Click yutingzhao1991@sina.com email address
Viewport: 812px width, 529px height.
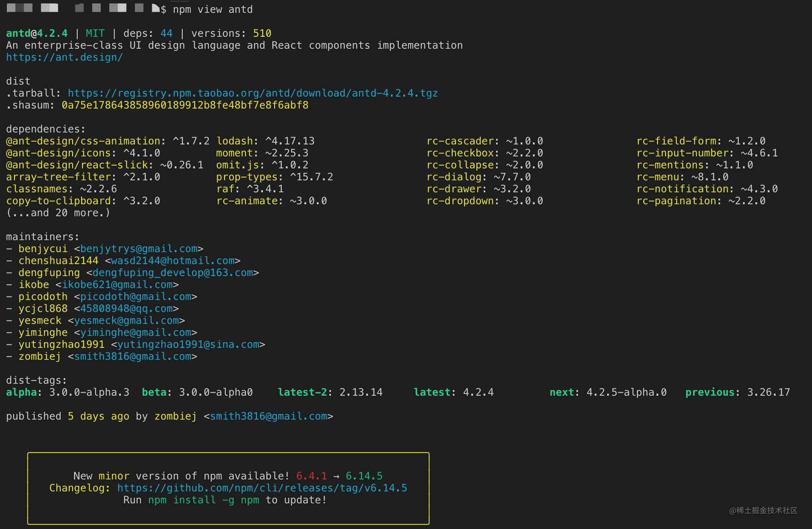click(x=188, y=344)
